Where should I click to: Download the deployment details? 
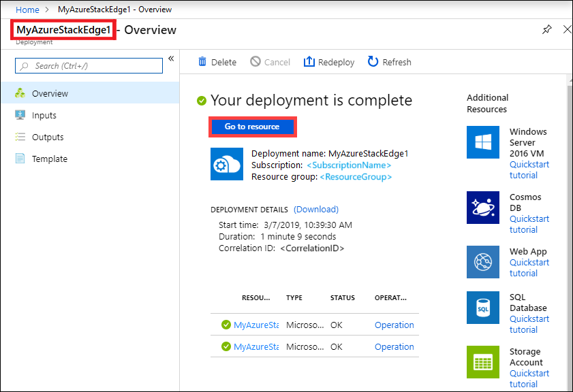pyautogui.click(x=315, y=209)
